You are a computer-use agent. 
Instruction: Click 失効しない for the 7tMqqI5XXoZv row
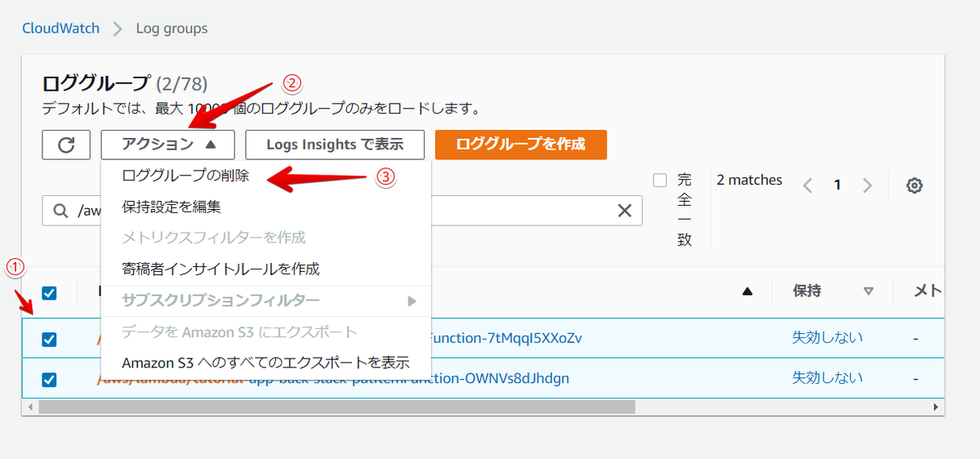(827, 337)
